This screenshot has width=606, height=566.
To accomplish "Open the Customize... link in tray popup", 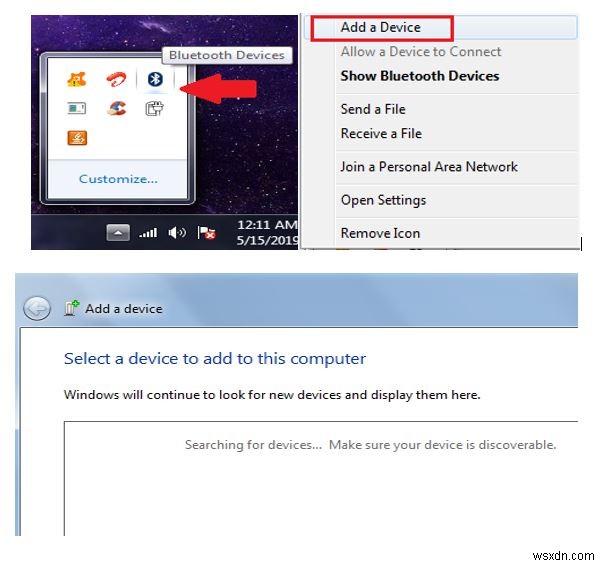I will tap(118, 179).
